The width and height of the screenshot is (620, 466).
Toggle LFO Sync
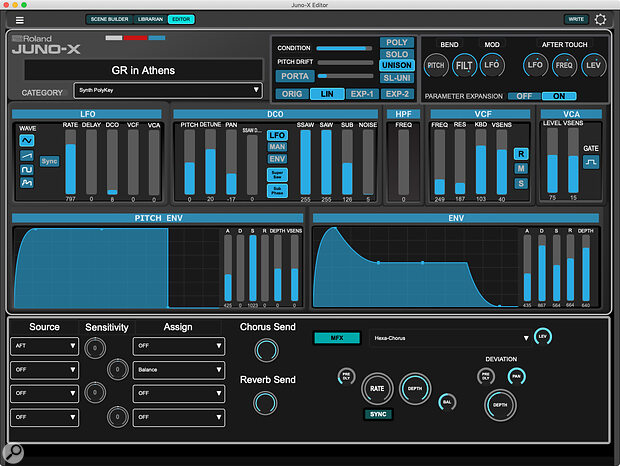[49, 161]
